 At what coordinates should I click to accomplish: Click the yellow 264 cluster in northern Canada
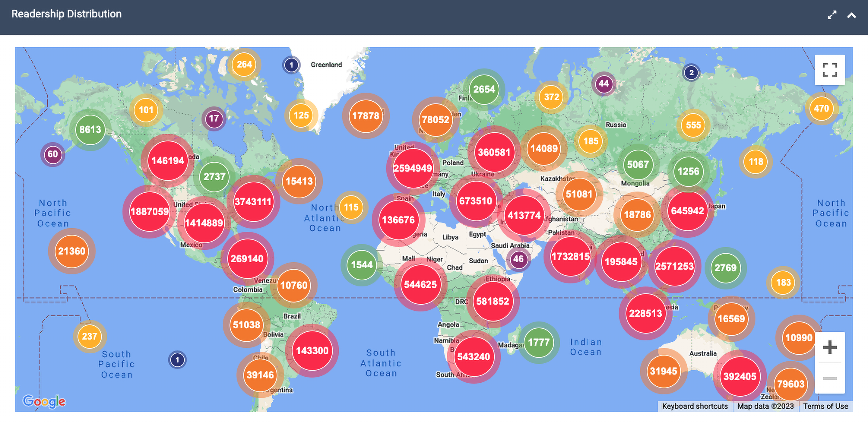[x=244, y=64]
